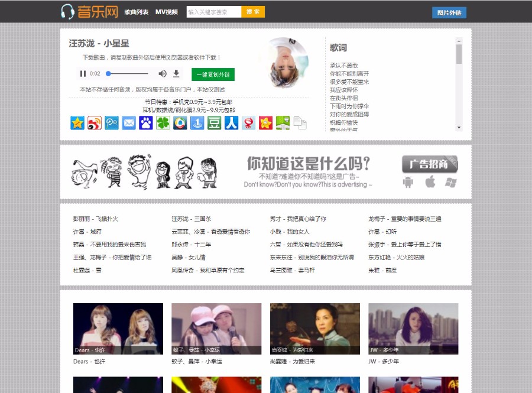The width and height of the screenshot is (532, 393).
Task: Open song 云菲菲、冷漠 - 看透爱情看透你
Action: [210, 232]
